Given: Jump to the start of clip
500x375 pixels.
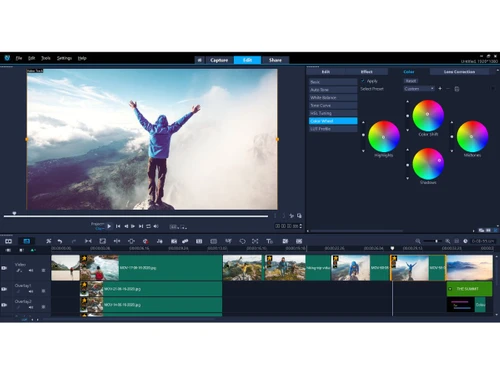Looking at the screenshot, I should coord(118,226).
